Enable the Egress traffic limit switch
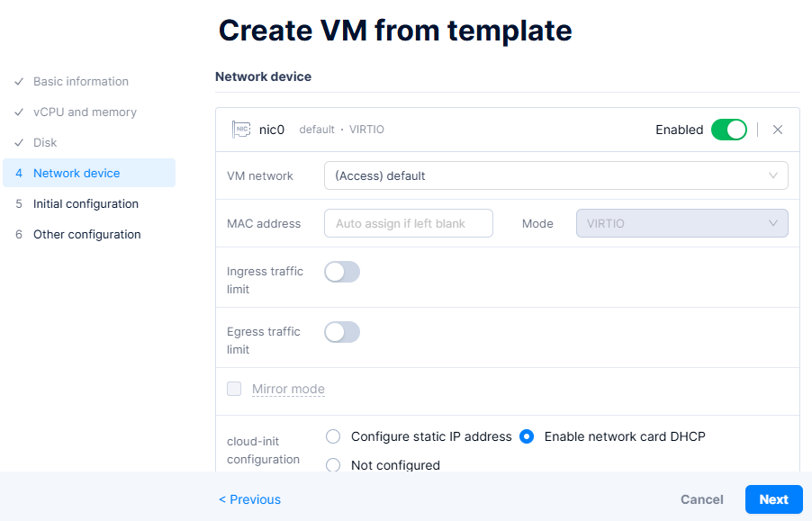This screenshot has height=521, width=812. 342,332
